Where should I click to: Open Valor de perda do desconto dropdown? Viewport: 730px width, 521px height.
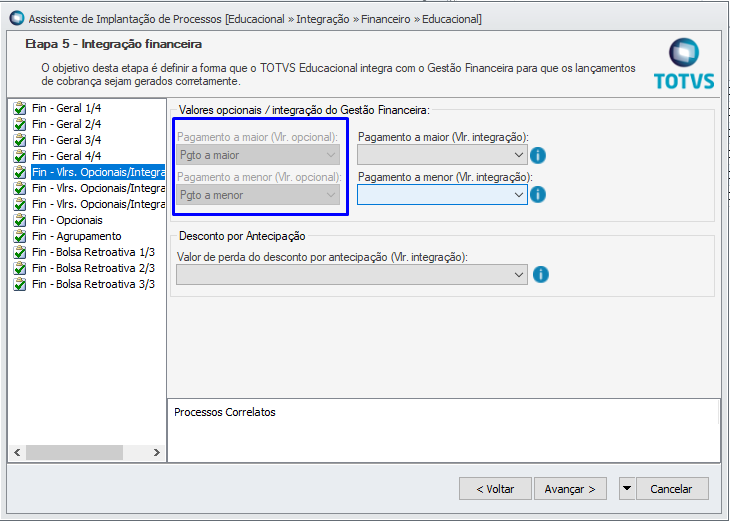click(x=352, y=275)
